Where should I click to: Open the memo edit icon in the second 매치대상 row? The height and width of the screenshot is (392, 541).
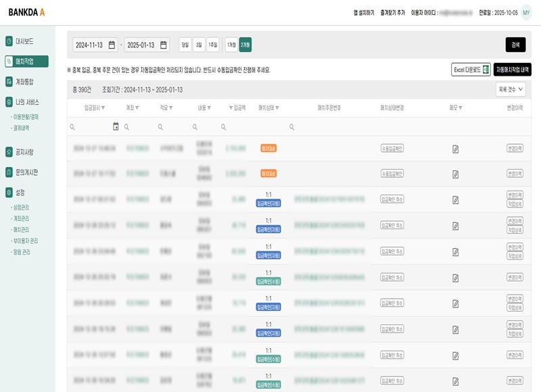455,174
